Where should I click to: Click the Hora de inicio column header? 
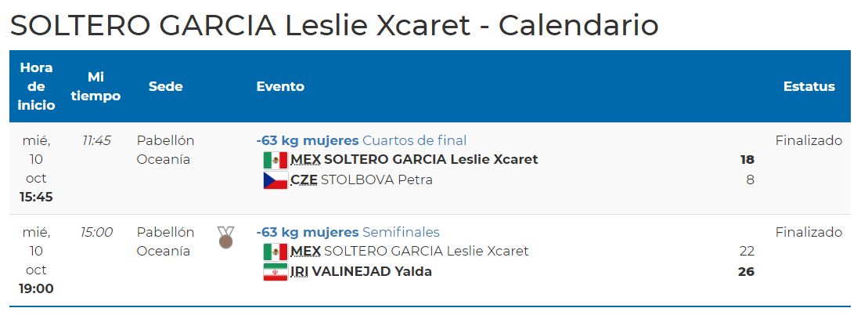37,86
